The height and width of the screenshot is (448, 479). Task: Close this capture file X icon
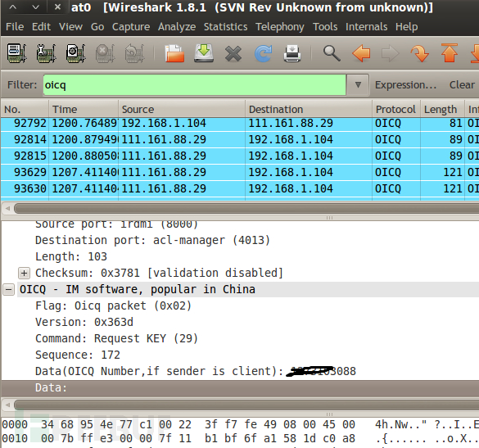(x=233, y=54)
